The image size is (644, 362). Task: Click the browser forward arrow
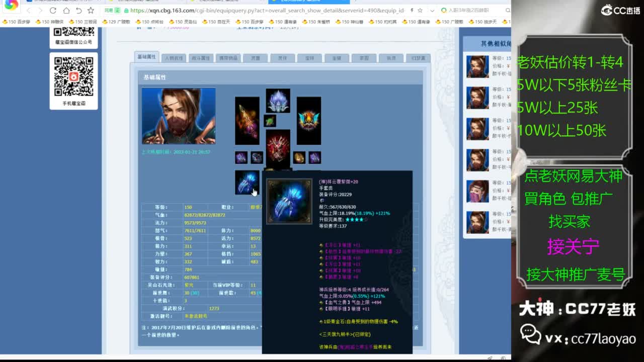pos(41,11)
